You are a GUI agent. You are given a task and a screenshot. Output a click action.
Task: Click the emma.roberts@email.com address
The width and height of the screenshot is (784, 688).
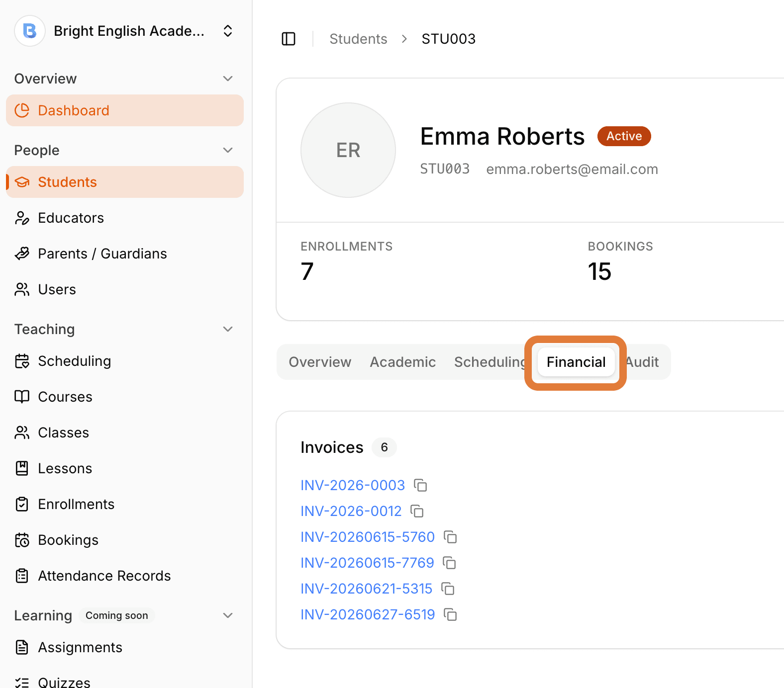[x=572, y=169]
